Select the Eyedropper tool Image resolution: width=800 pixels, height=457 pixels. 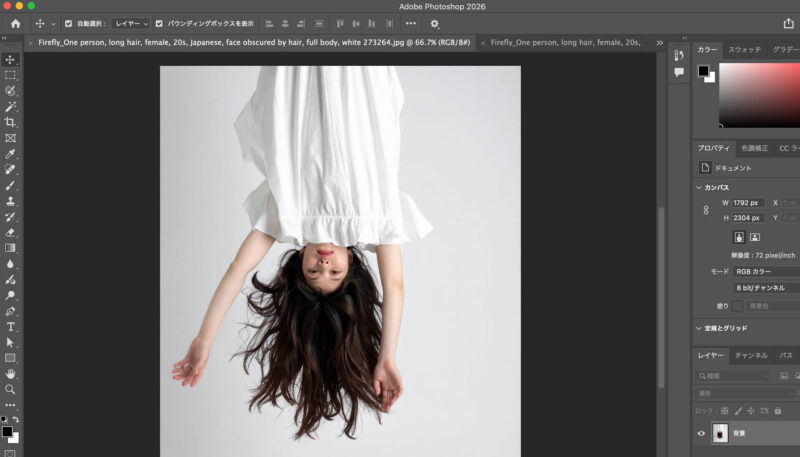pyautogui.click(x=10, y=154)
